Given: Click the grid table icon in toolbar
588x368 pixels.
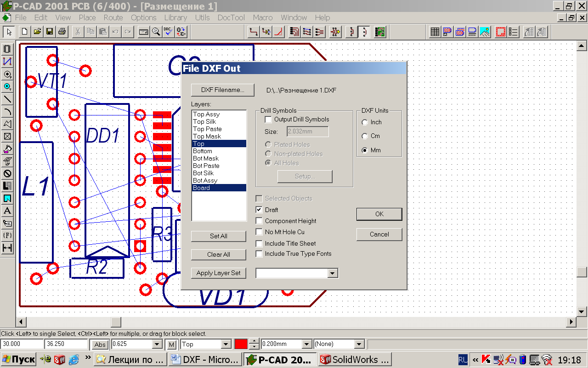Looking at the screenshot, I should 435,32.
